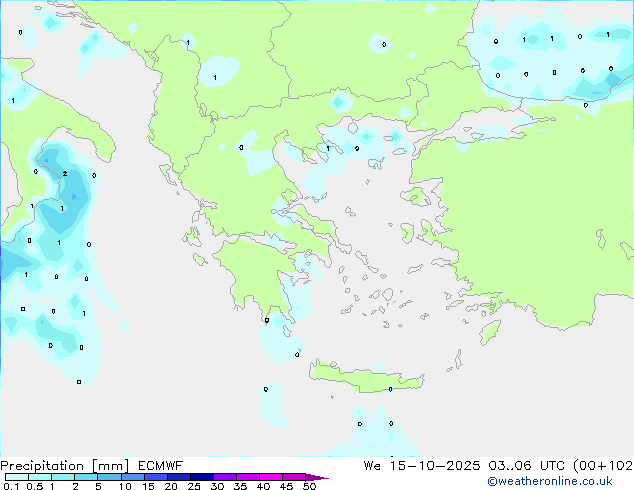Click the '15' legend scale value
Image resolution: width=634 pixels, height=490 pixels.
pos(148,486)
